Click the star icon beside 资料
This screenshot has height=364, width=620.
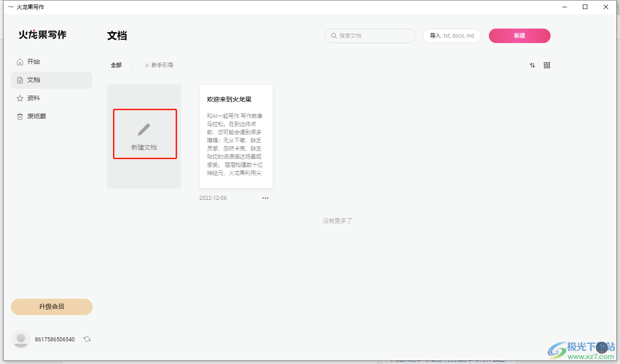[20, 98]
